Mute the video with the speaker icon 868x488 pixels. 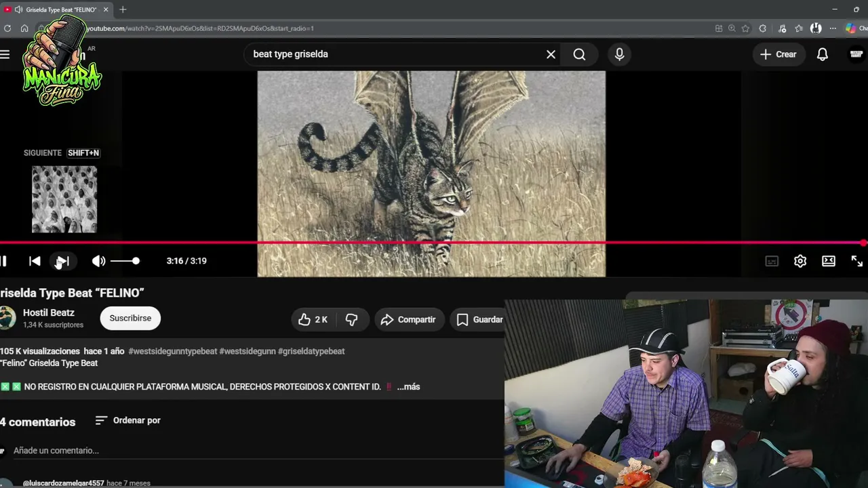tap(98, 261)
